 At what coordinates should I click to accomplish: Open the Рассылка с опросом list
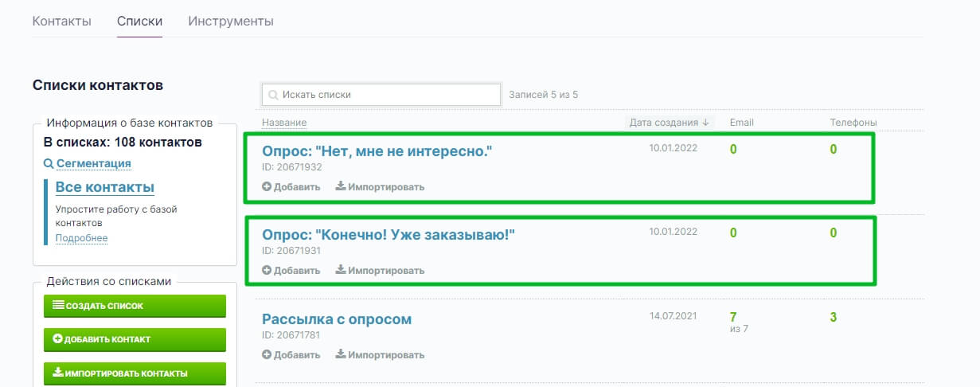click(x=337, y=319)
